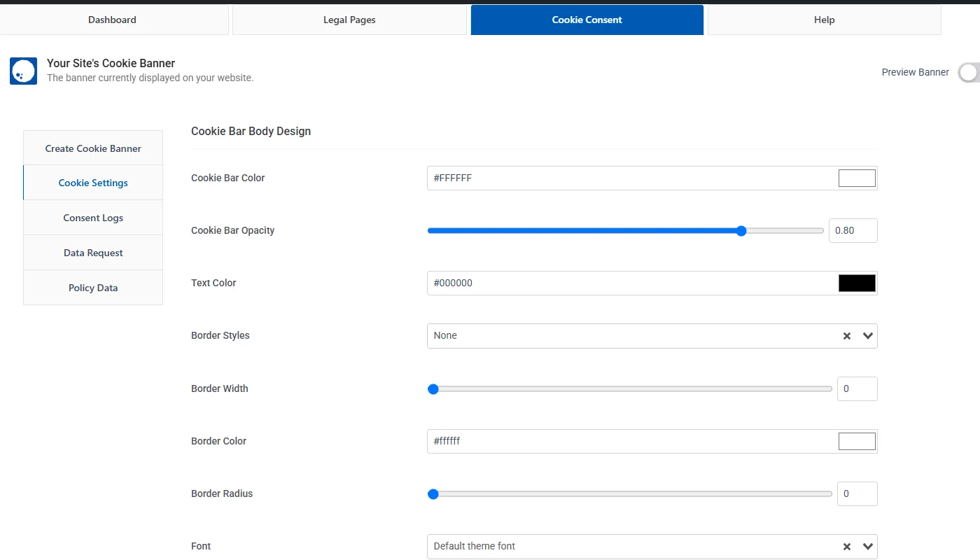Image resolution: width=980 pixels, height=560 pixels.
Task: Select the Cookie Consent tab
Action: click(587, 20)
